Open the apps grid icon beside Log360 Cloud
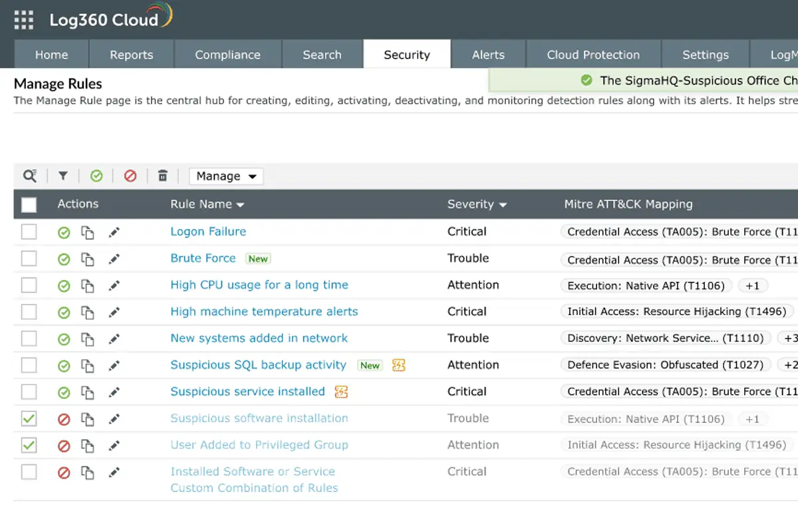 pos(23,19)
